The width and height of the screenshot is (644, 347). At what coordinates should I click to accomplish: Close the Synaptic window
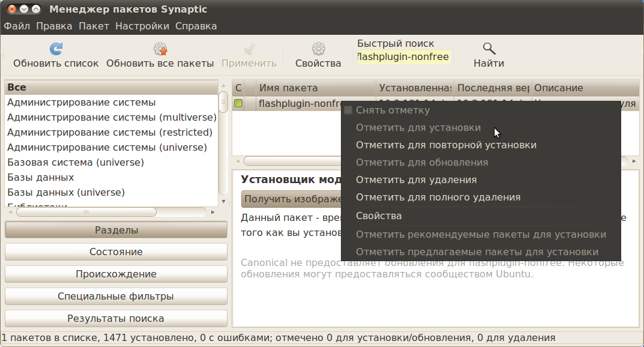pyautogui.click(x=12, y=8)
